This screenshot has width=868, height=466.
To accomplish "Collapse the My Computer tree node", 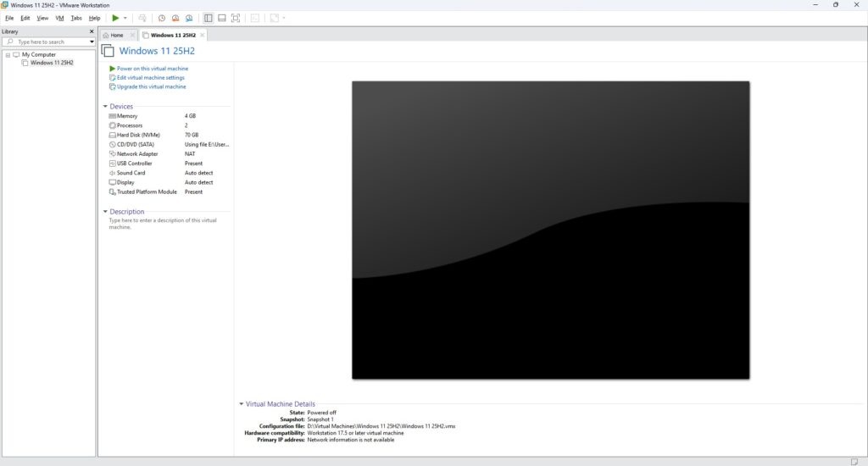I will tap(7, 55).
